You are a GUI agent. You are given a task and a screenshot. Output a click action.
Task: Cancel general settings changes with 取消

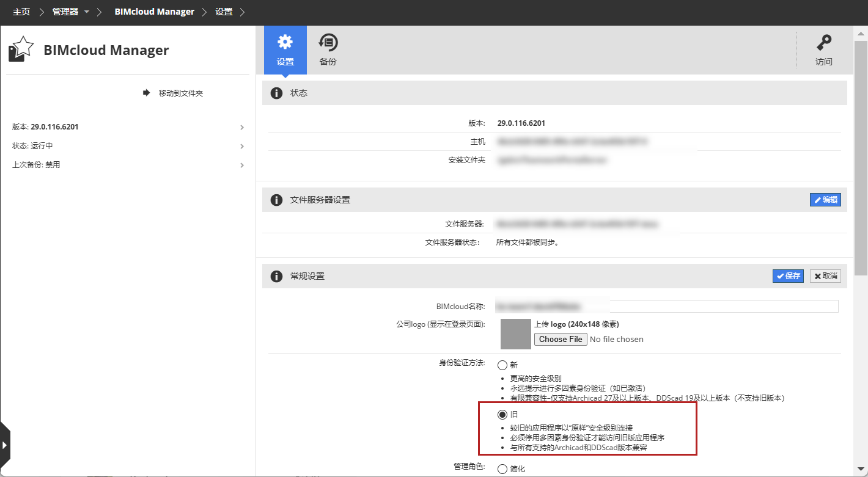(825, 276)
